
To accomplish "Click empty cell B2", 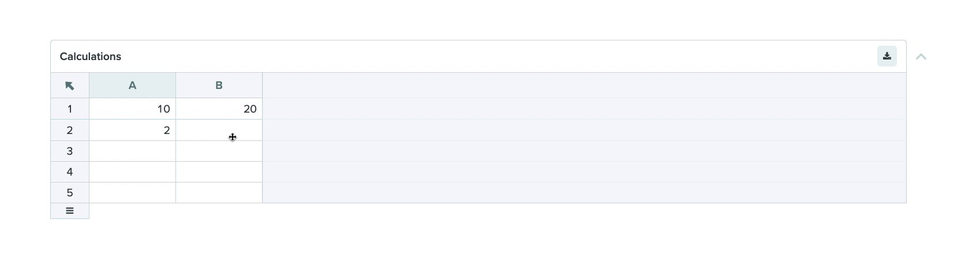I will click(x=219, y=130).
